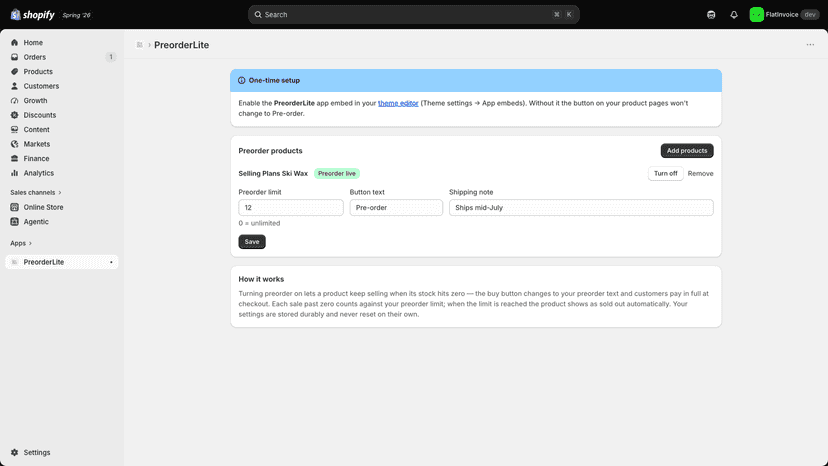Click the info icon in One-time setup banner

coord(241,80)
